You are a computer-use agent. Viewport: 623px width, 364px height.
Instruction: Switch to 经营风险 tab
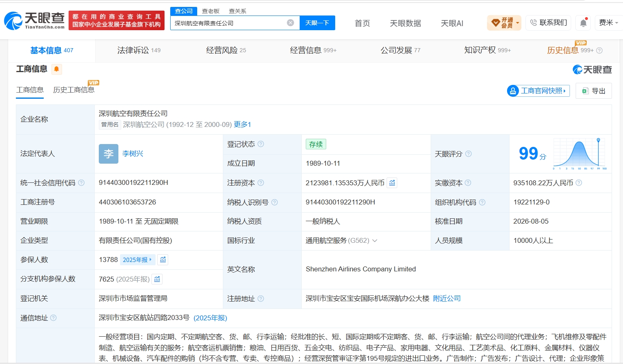click(226, 50)
